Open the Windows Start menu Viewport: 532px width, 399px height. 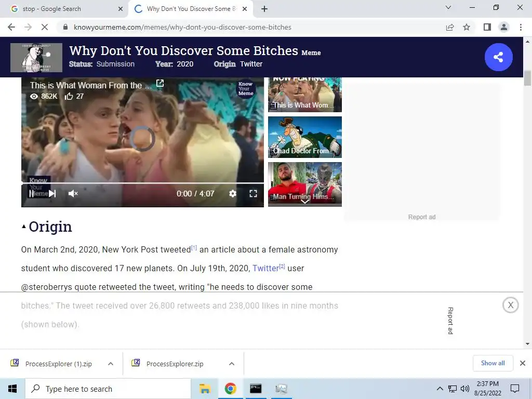tap(12, 389)
